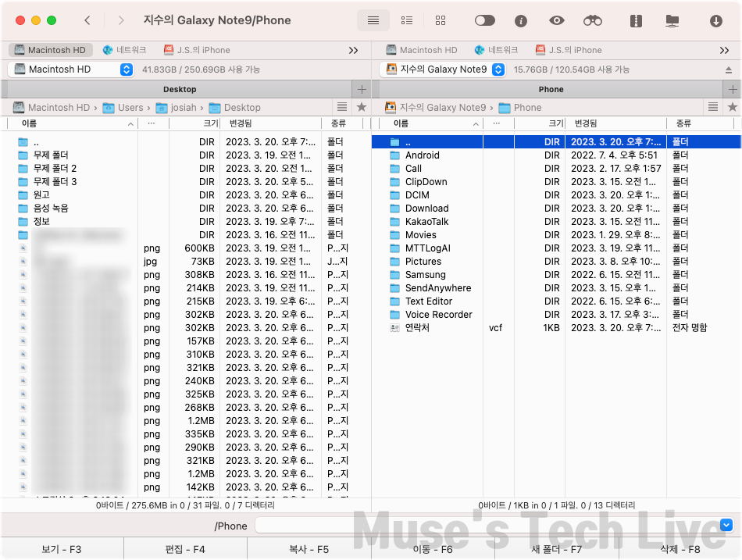The image size is (742, 560).
Task: Select the Desktop tab in left pane
Action: point(180,90)
